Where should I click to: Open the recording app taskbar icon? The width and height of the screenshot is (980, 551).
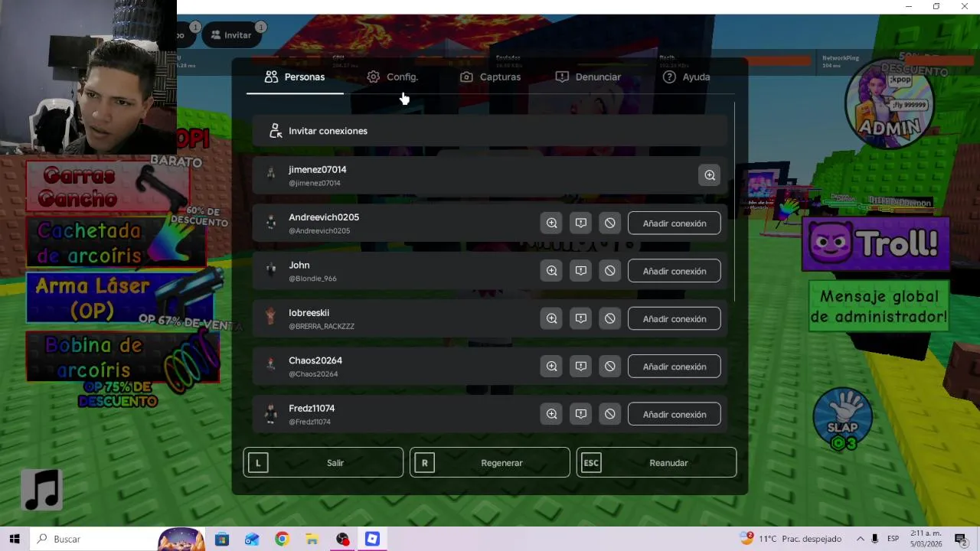342,539
